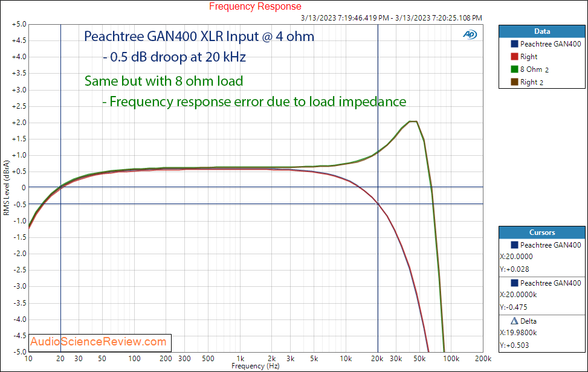The height and width of the screenshot is (372, 588).
Task: Click the '10k' tick label on the frequency axis
Action: 346,359
